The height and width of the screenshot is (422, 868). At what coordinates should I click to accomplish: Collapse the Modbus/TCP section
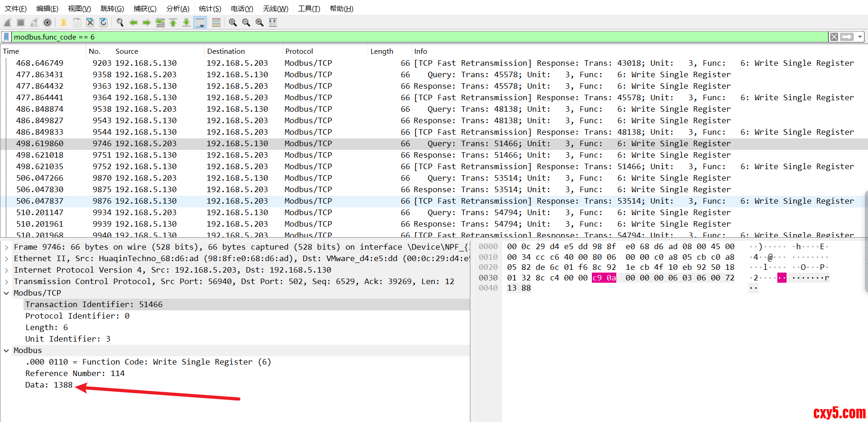6,293
